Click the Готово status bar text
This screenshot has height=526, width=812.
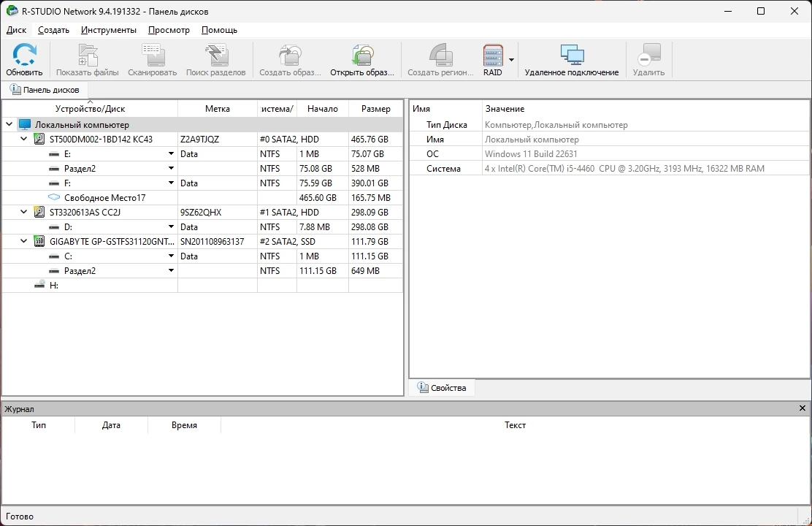pyautogui.click(x=20, y=517)
